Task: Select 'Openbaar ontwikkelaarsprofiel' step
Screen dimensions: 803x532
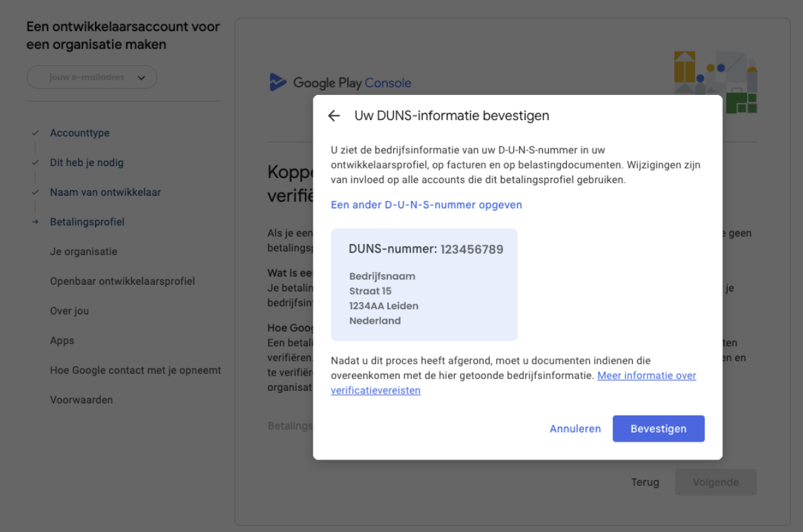Action: 122,281
